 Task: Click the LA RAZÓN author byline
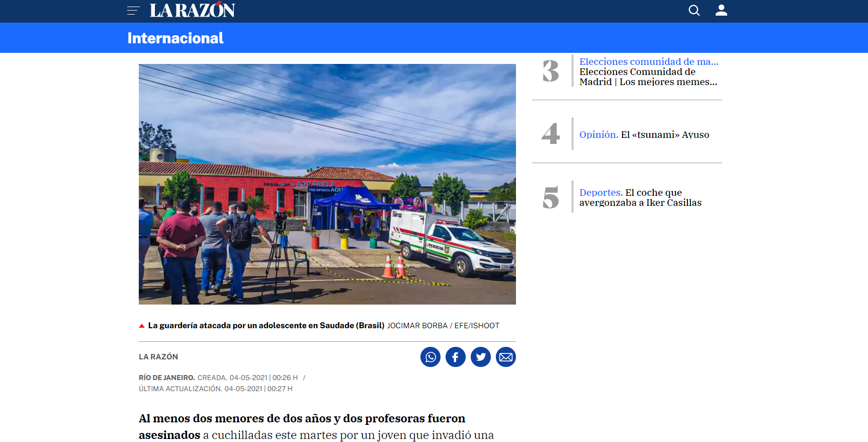(x=158, y=357)
